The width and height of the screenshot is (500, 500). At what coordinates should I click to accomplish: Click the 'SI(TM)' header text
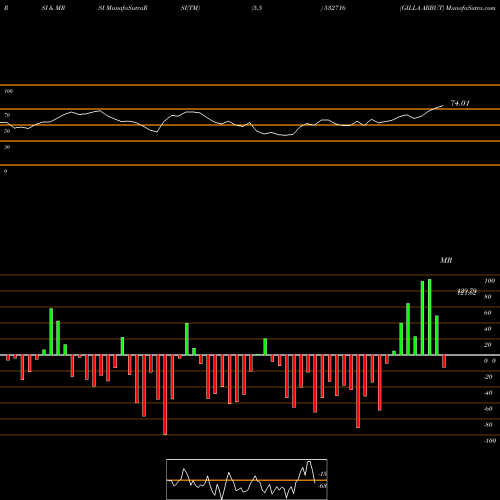(190, 8)
